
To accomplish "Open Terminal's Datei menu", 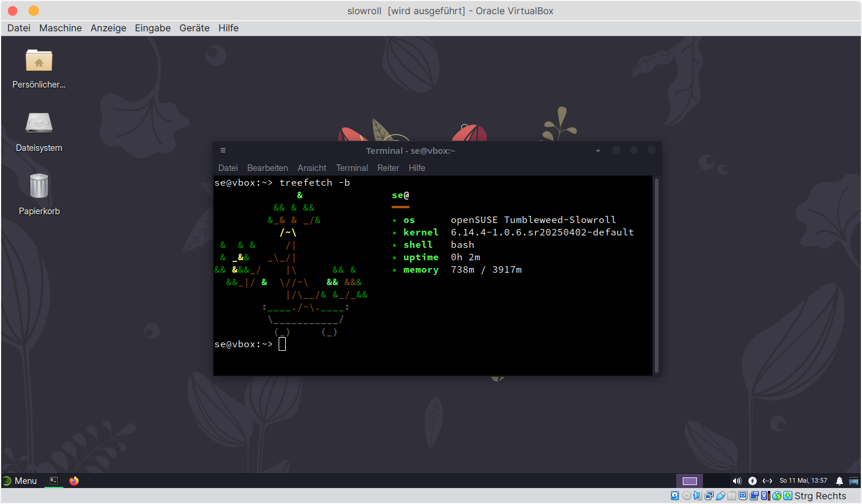I will coord(228,168).
